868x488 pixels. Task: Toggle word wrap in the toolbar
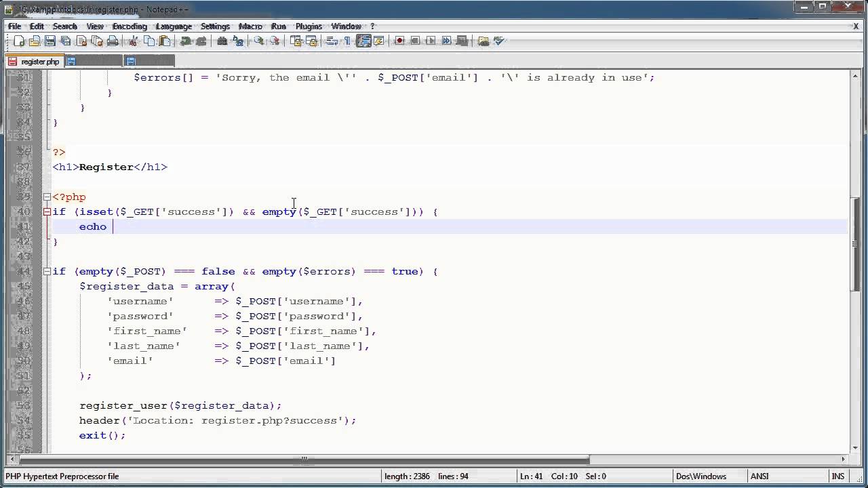click(332, 41)
